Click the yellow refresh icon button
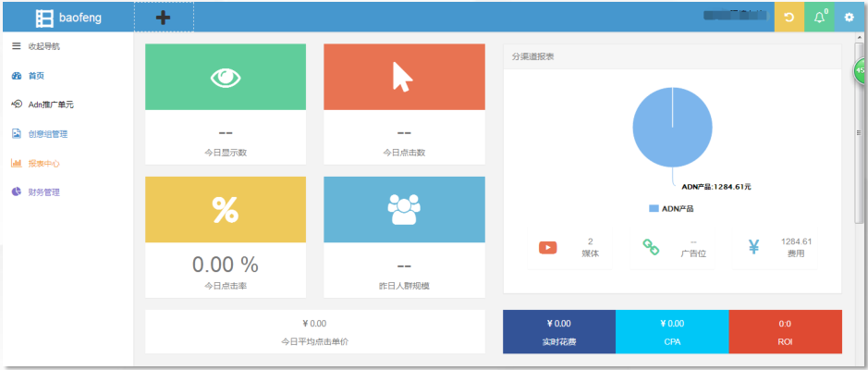This screenshot has height=370, width=868. [x=789, y=18]
